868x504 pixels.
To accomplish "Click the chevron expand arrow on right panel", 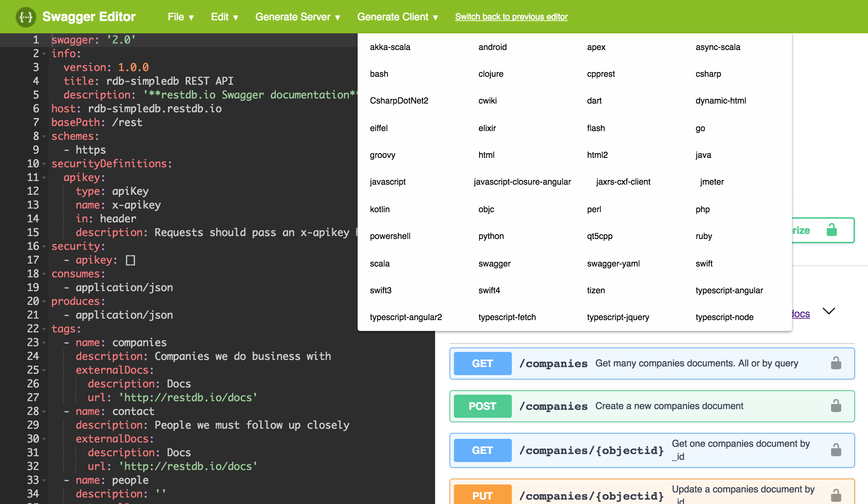I will point(830,312).
